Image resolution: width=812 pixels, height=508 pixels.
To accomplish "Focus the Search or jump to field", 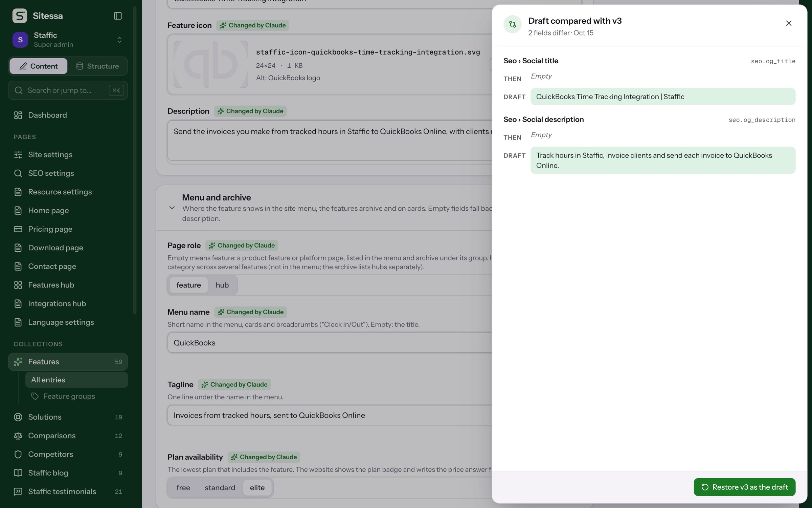I will tap(68, 90).
